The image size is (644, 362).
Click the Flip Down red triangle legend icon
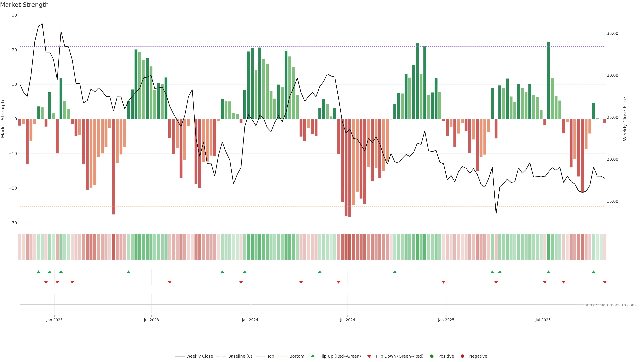[x=369, y=356]
